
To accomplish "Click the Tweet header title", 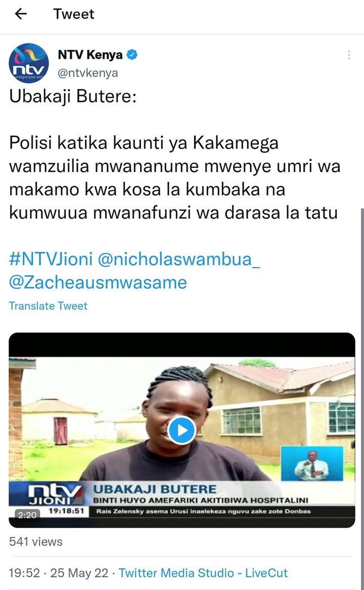I will tap(74, 14).
